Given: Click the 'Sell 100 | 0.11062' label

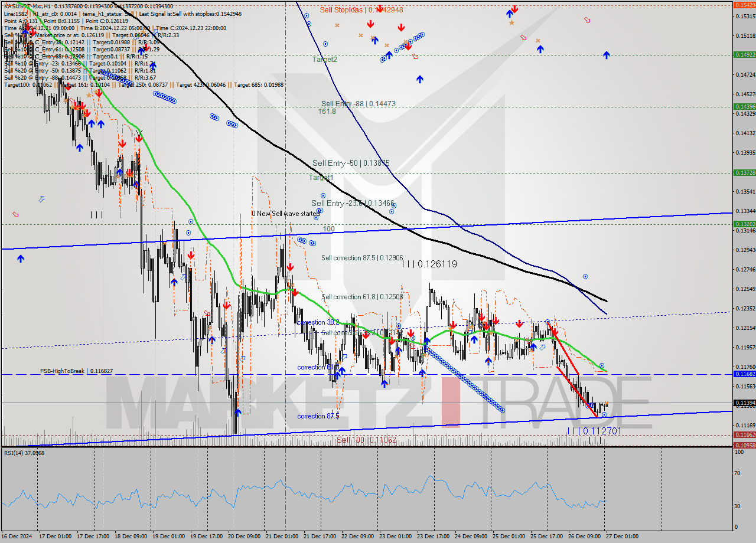Looking at the screenshot, I should pos(366,440).
